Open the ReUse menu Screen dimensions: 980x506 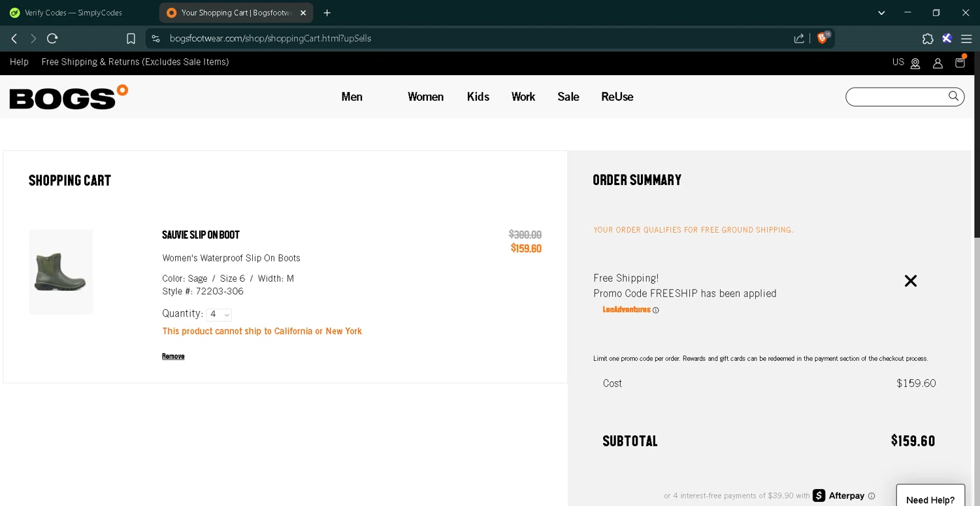point(617,97)
